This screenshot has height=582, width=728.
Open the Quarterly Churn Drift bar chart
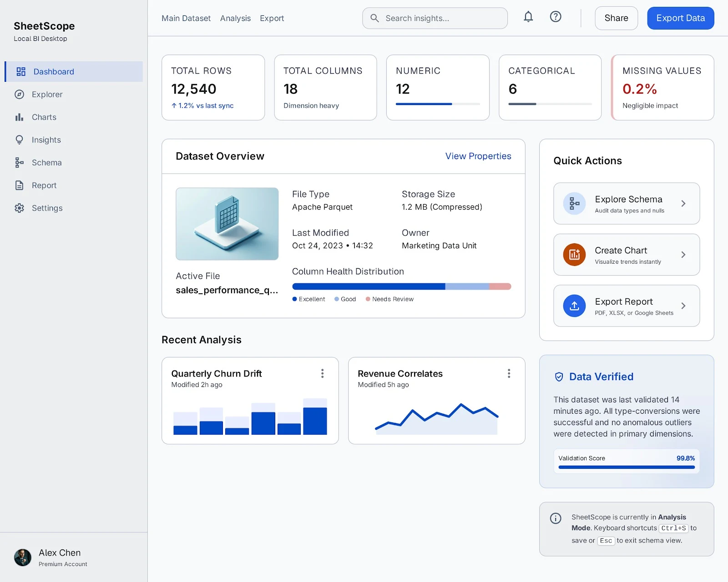[250, 416]
